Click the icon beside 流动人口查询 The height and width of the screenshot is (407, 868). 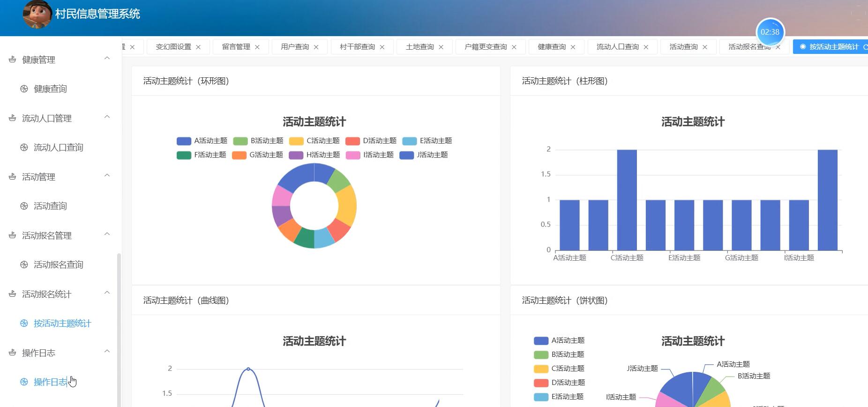24,147
